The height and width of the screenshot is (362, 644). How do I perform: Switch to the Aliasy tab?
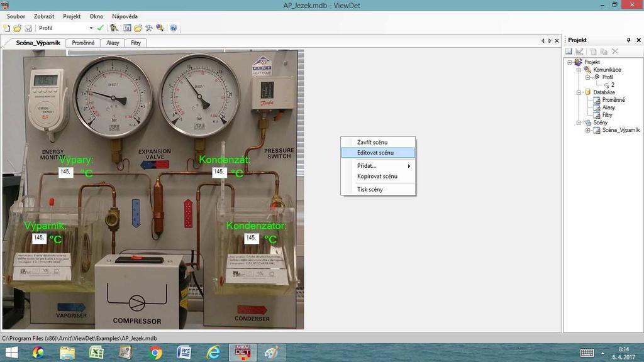pos(113,43)
